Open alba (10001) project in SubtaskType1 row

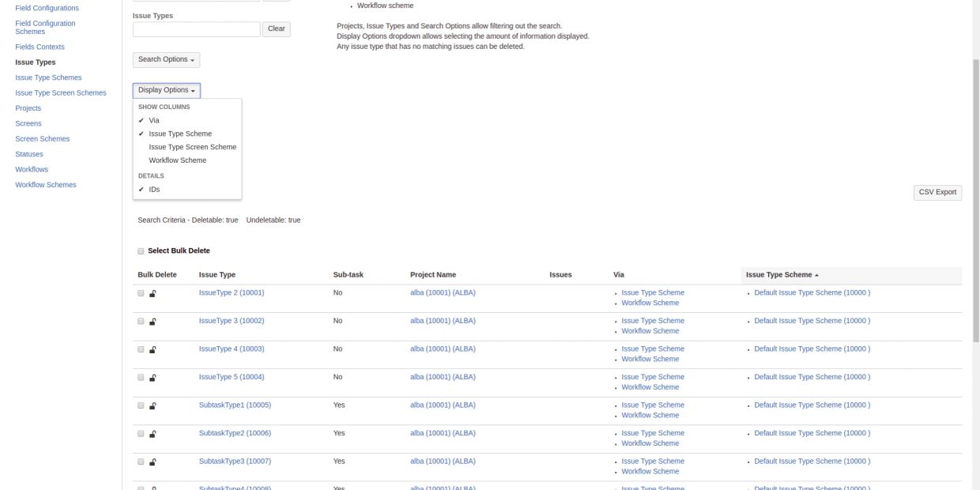443,405
